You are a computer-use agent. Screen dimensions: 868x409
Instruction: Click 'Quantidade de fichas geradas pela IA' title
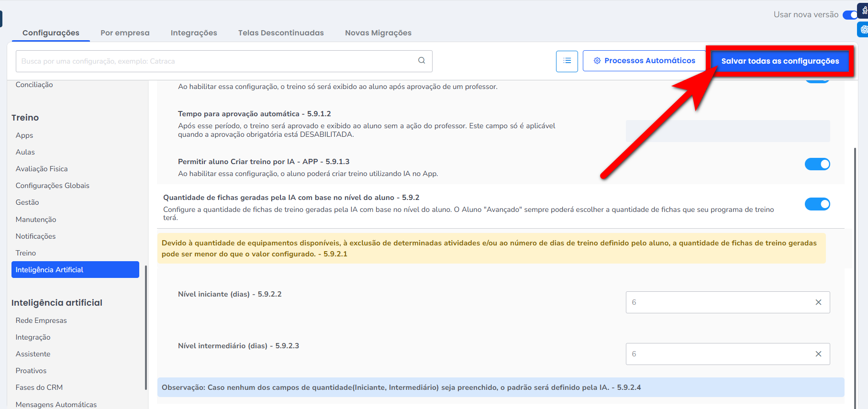pyautogui.click(x=291, y=198)
